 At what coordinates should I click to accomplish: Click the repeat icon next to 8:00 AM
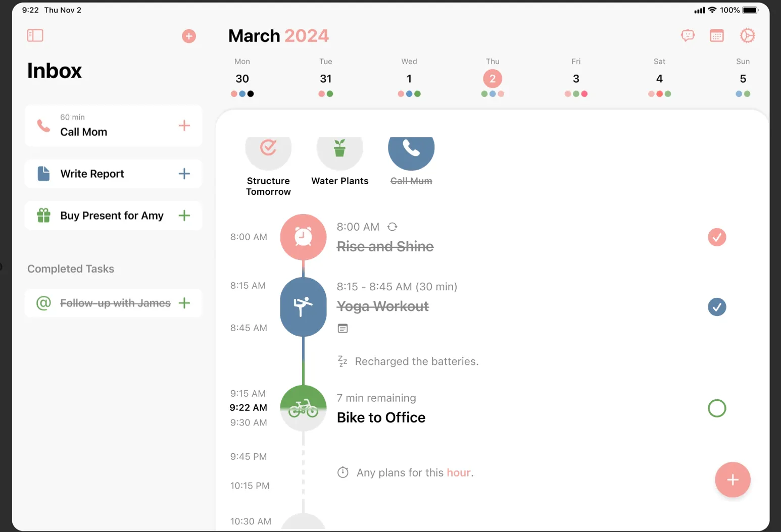pyautogui.click(x=393, y=227)
